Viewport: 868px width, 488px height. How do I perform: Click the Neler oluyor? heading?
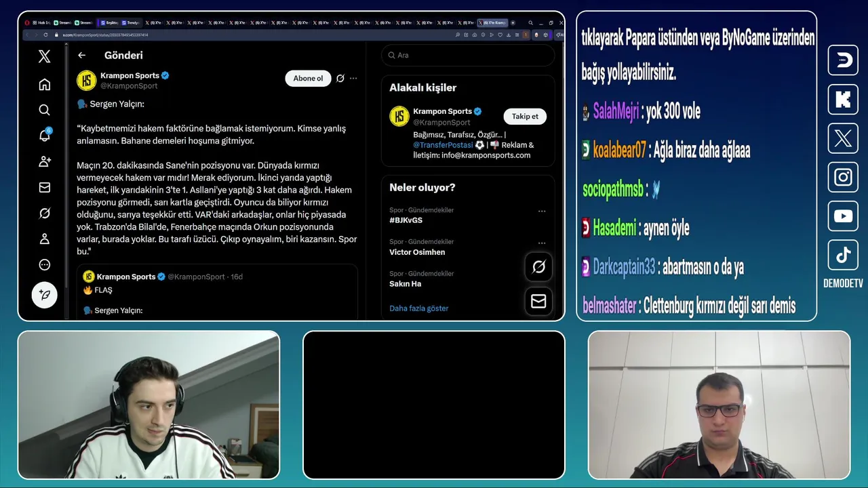[x=422, y=187]
